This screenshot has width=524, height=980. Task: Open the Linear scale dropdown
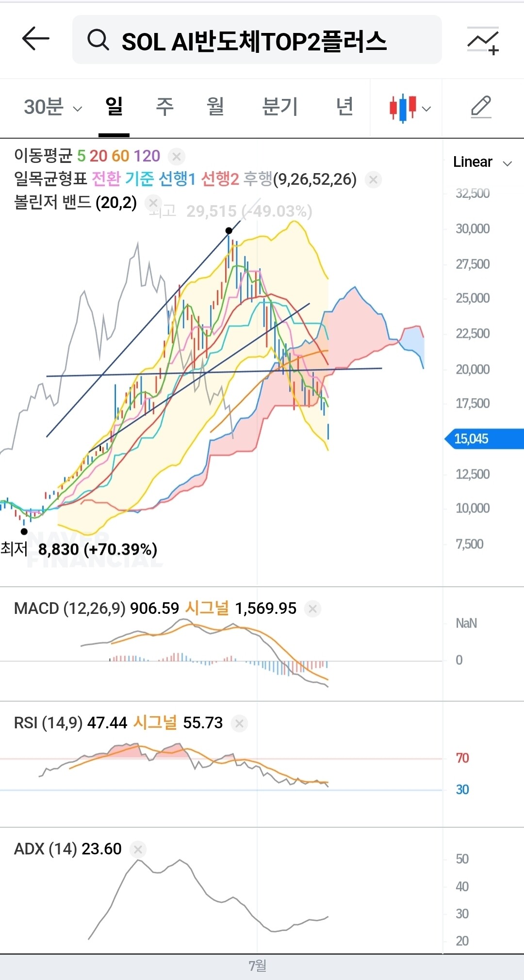(x=483, y=162)
